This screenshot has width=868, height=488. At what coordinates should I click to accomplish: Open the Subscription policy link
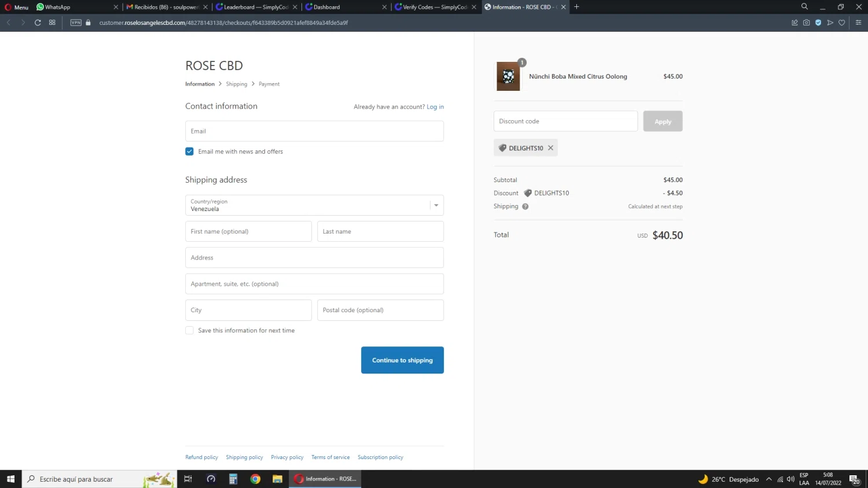(380, 457)
